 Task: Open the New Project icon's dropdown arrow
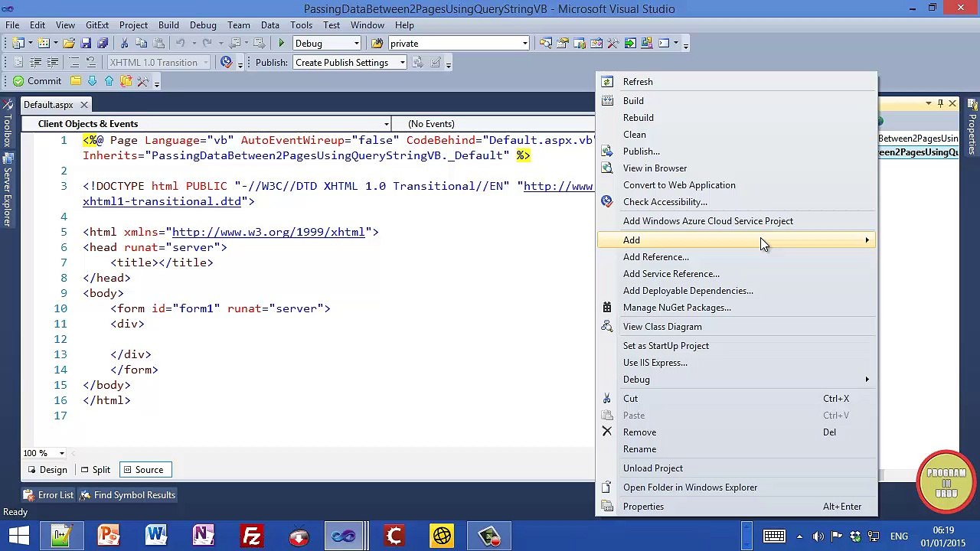coord(30,44)
